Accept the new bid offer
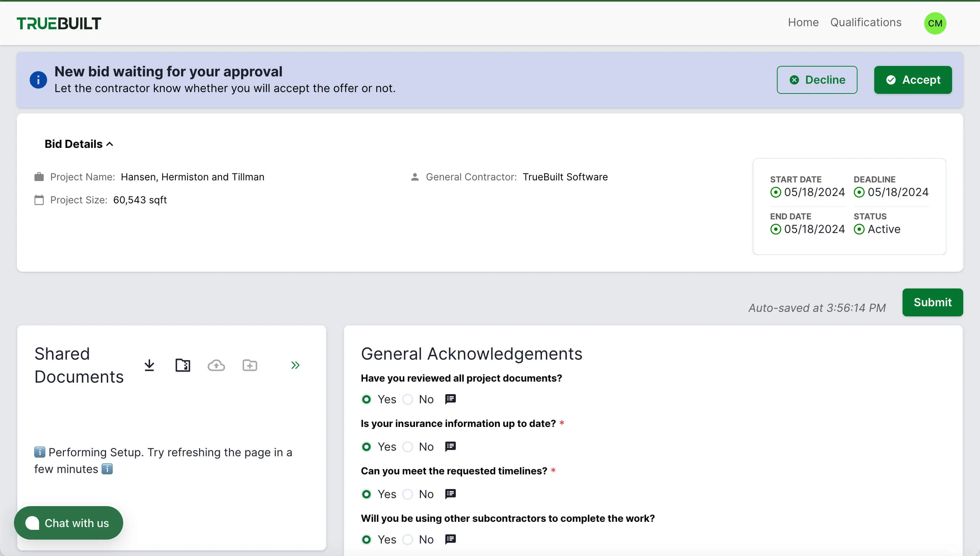 click(x=913, y=80)
